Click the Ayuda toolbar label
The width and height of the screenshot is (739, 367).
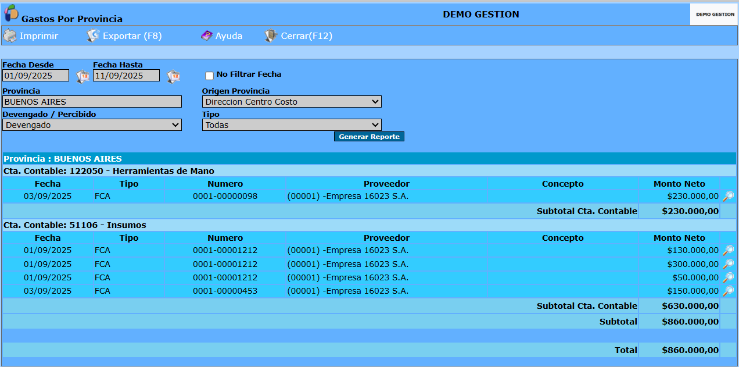pos(229,36)
